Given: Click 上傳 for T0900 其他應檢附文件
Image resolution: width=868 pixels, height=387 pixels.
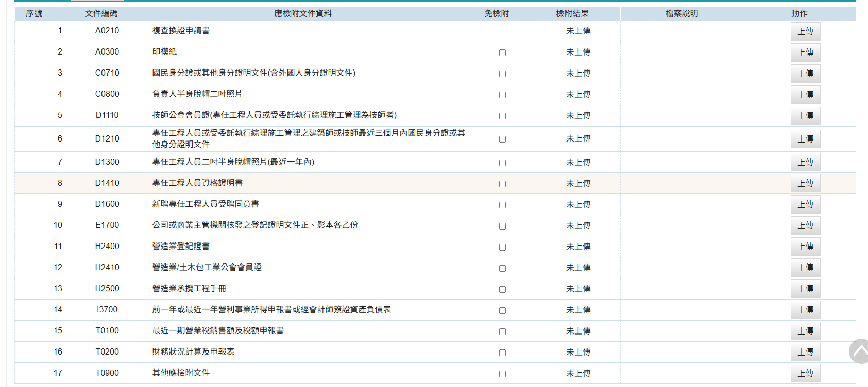Looking at the screenshot, I should click(805, 373).
